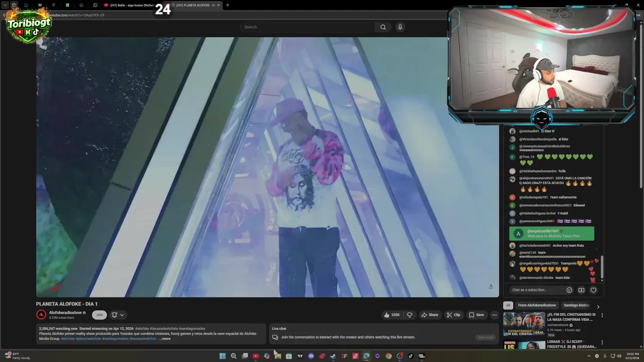Expand the description with ...more
This screenshot has height=362, width=644.
tap(165, 338)
